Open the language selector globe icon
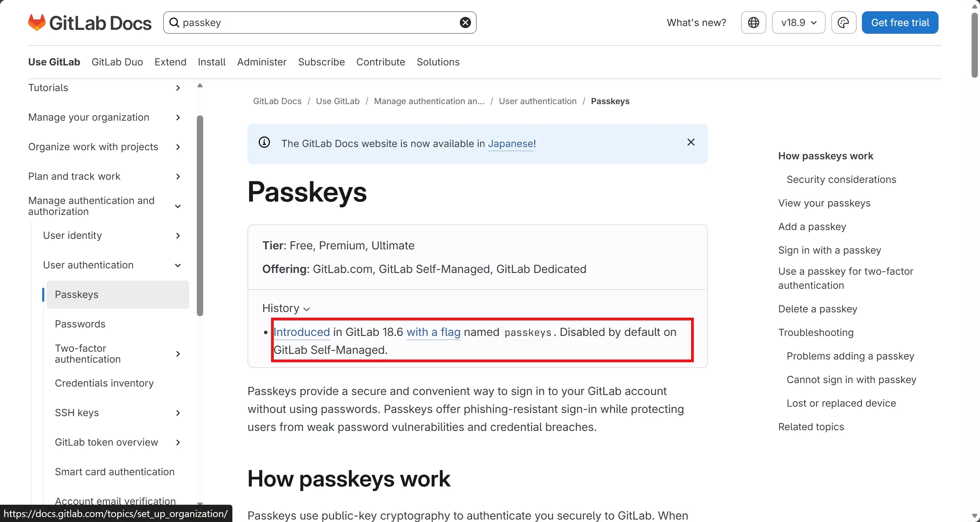Image resolution: width=980 pixels, height=522 pixels. point(753,22)
